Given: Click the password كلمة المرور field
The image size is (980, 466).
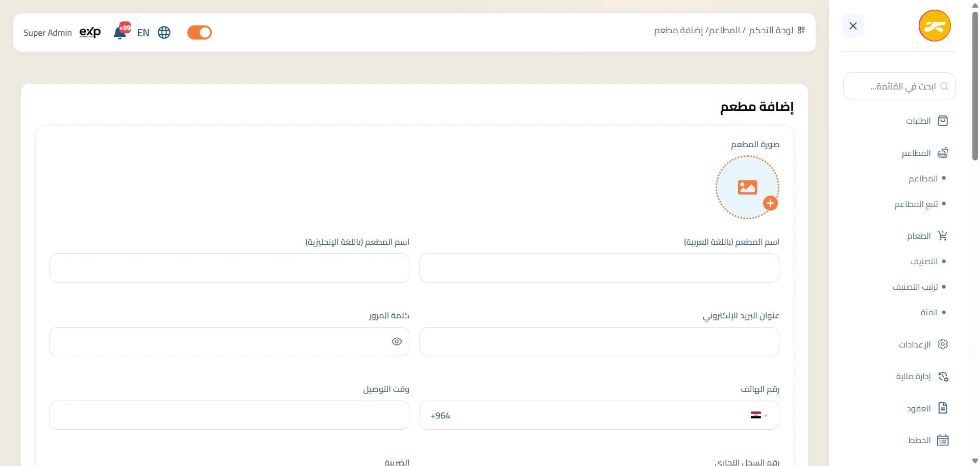Looking at the screenshot, I should click(229, 341).
